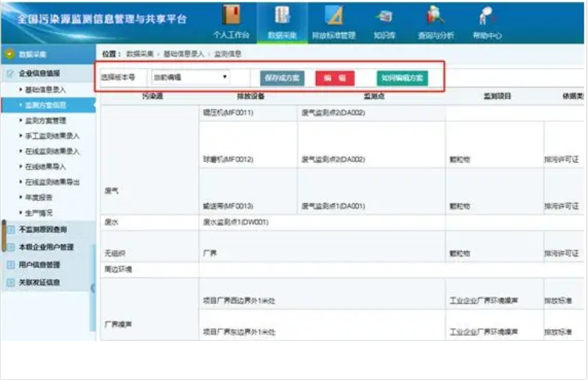The width and height of the screenshot is (588, 380).
Task: Collapse the 企业信息填报 sidebar section
Action: [x=39, y=73]
